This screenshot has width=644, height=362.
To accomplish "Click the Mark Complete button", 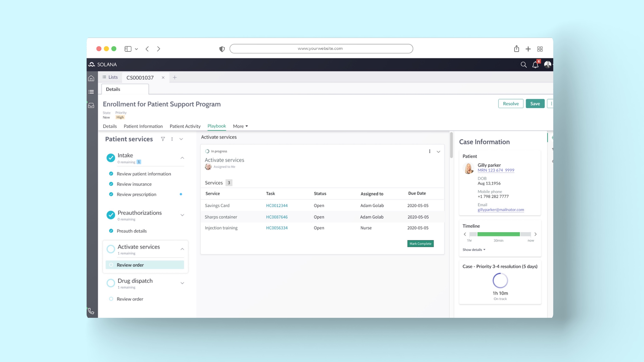I will pos(420,244).
